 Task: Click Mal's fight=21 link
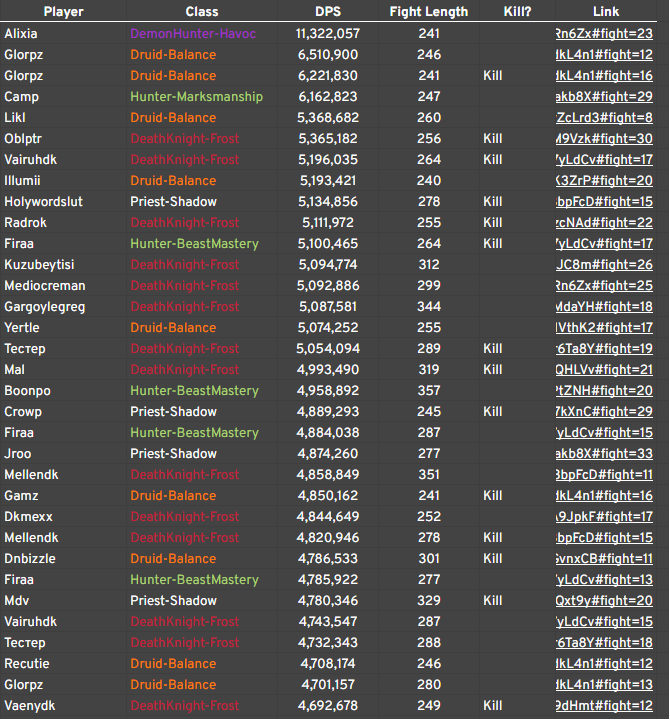604,370
